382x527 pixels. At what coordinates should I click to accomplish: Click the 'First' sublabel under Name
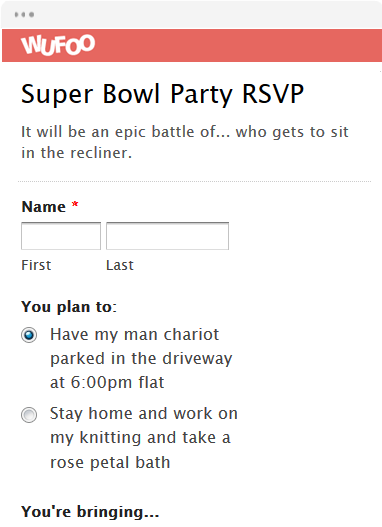pyautogui.click(x=36, y=265)
